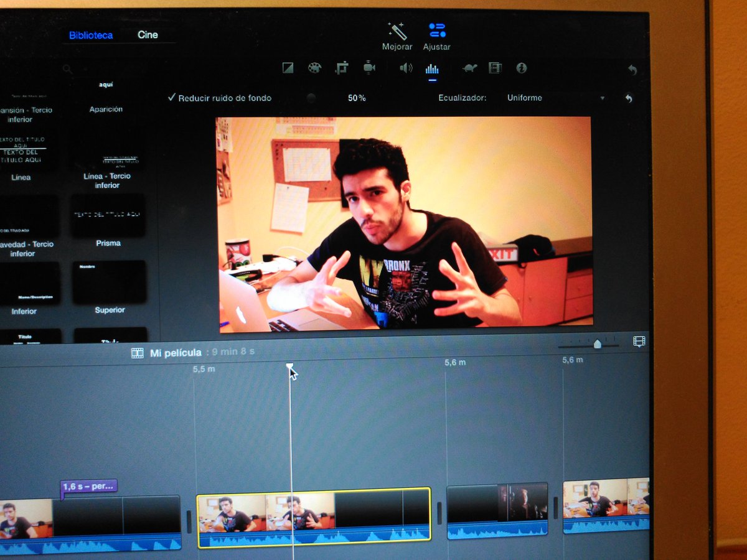Select the yellow-highlighted timeline clip
Viewport: 747px width, 560px height.
[x=314, y=518]
